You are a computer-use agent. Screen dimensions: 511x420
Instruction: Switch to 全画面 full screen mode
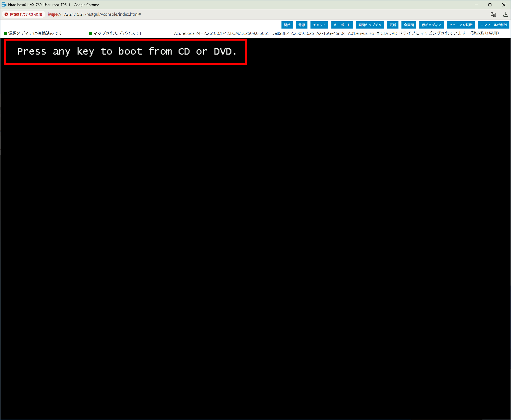tap(409, 25)
